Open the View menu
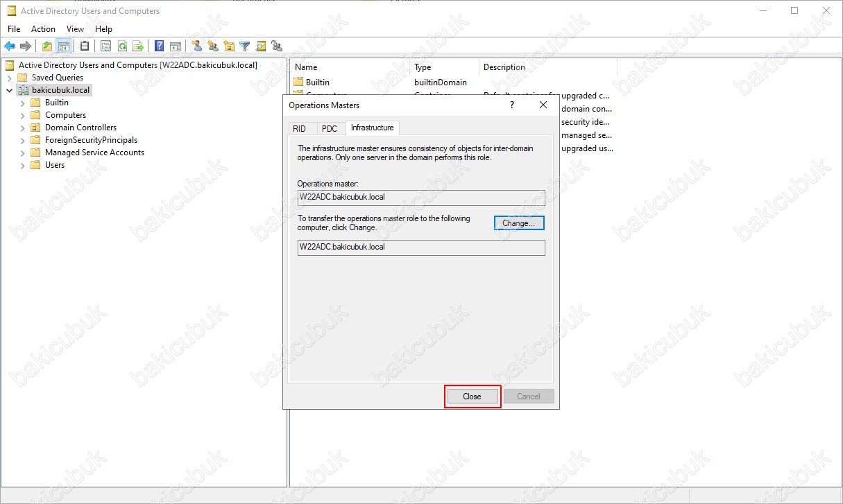843x504 pixels. [75, 29]
